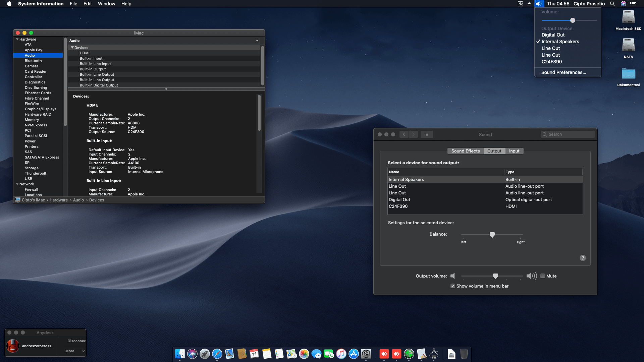Collapse the Hardware tree section
Screen dimensions: 644x362
tap(17, 39)
